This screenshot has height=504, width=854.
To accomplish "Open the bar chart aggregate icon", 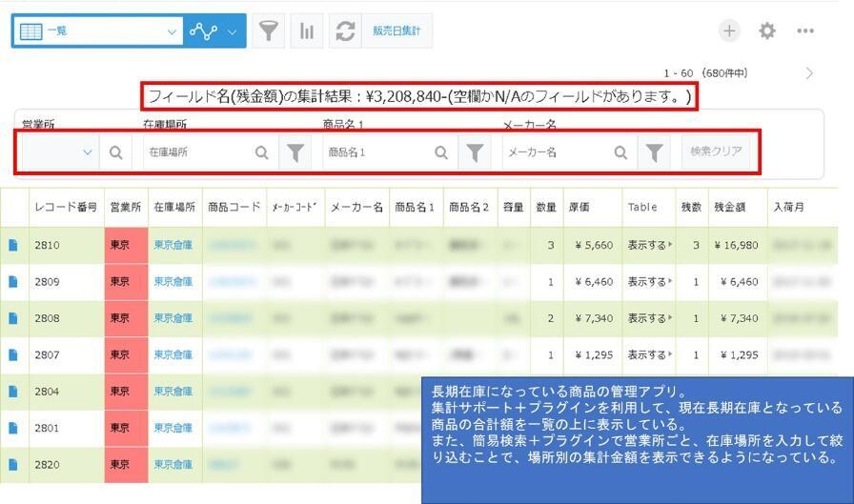I will tap(307, 31).
